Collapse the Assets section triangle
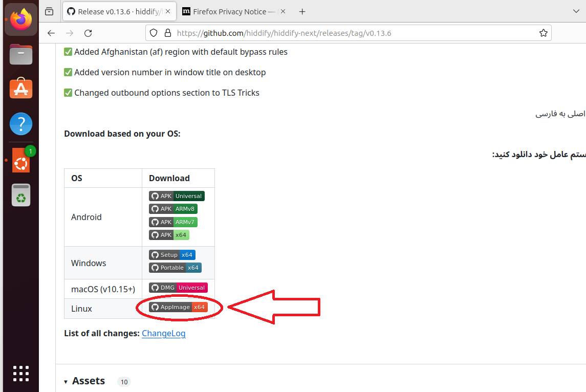This screenshot has width=586, height=392. [x=66, y=382]
